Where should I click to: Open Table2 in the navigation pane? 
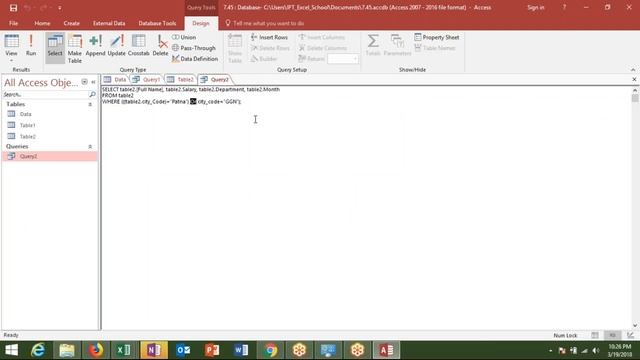pos(27,136)
